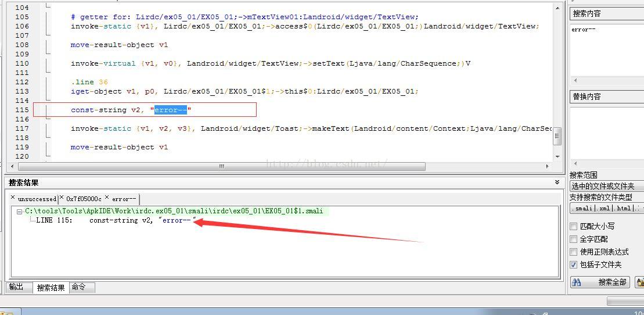
Task: Click the 搜索结果 panel title
Action: (23, 182)
